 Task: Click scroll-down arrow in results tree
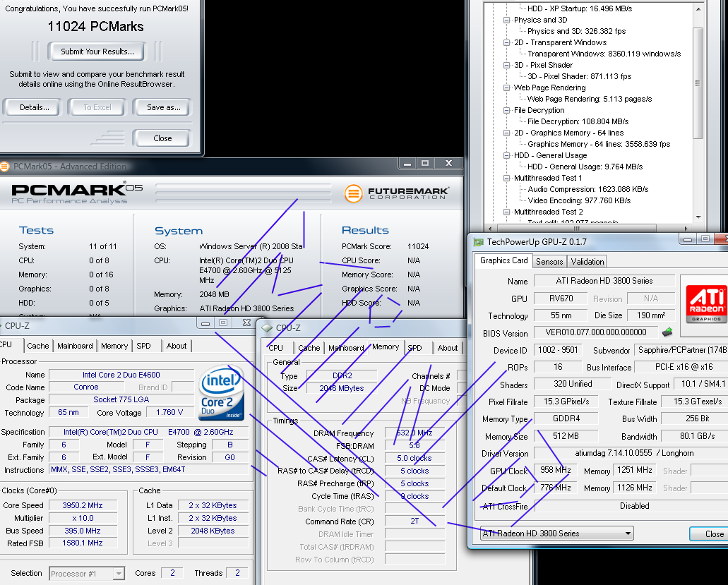click(x=698, y=217)
